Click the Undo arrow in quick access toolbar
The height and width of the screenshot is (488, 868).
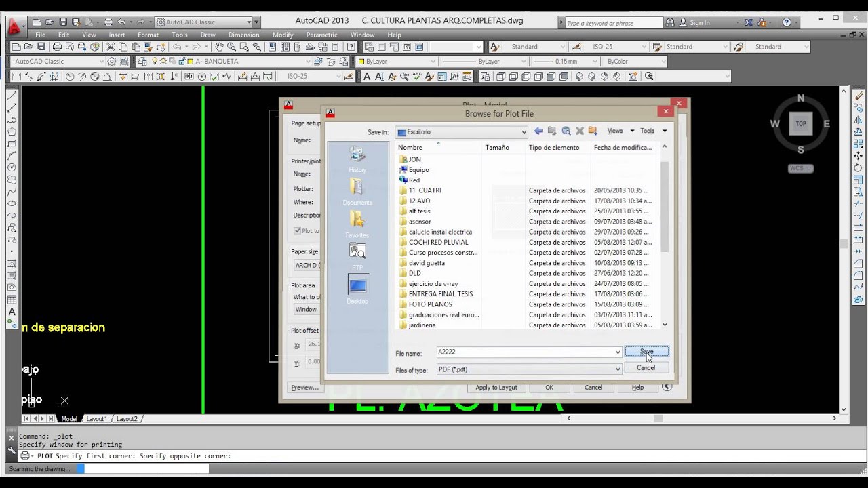tap(121, 22)
